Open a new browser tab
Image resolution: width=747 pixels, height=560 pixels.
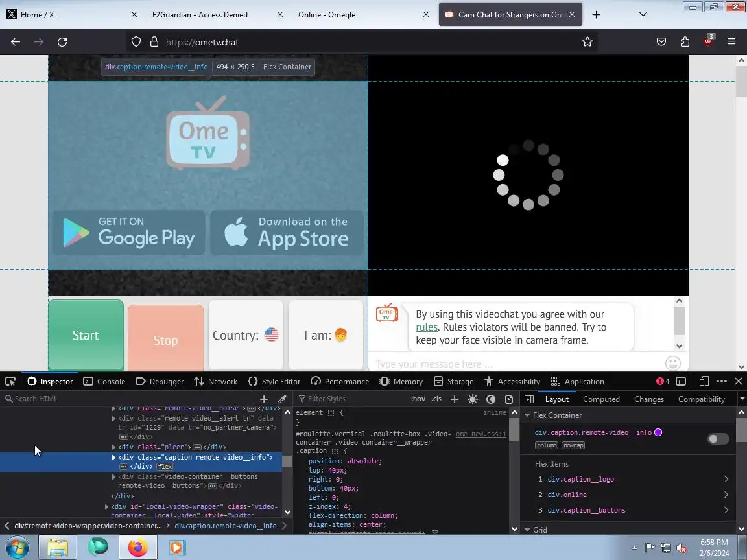(x=596, y=15)
